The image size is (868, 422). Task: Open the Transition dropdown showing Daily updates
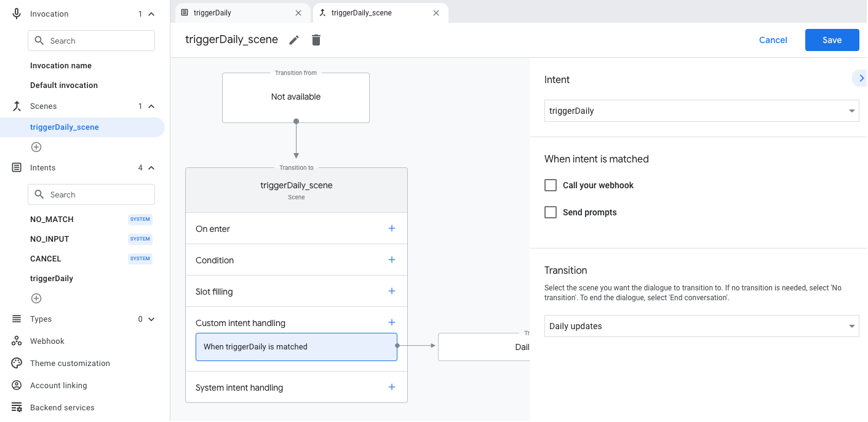point(701,326)
